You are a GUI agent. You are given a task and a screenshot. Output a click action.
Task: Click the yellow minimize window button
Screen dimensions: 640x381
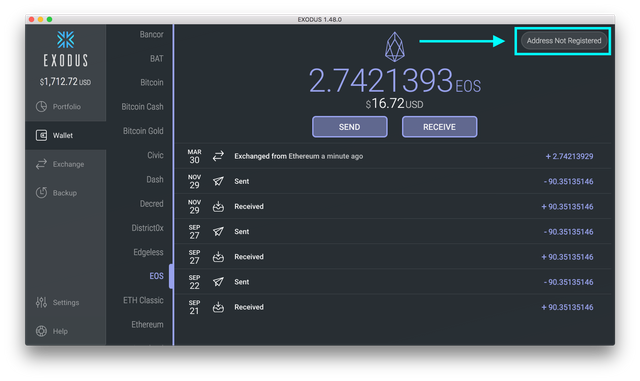pos(40,19)
